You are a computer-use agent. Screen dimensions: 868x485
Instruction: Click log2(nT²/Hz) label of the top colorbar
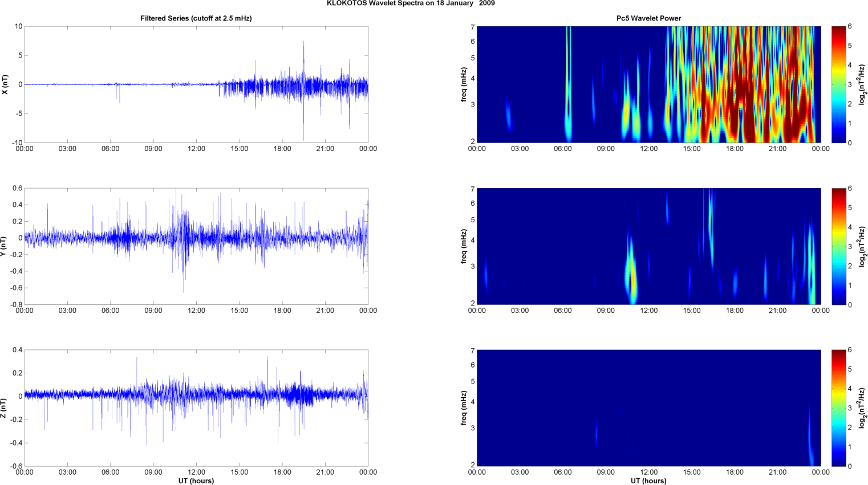pyautogui.click(x=863, y=84)
